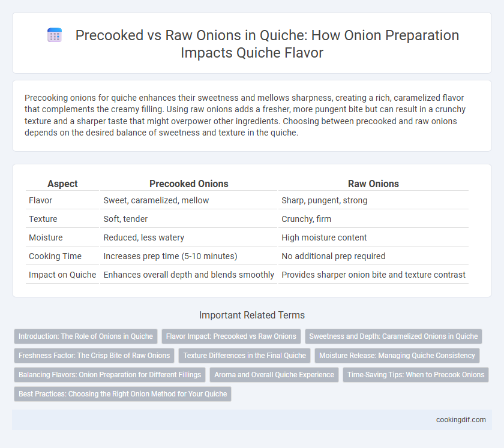Click 'Texture Differences in the Final Quiche' tag
The height and width of the screenshot is (448, 504).
(245, 356)
